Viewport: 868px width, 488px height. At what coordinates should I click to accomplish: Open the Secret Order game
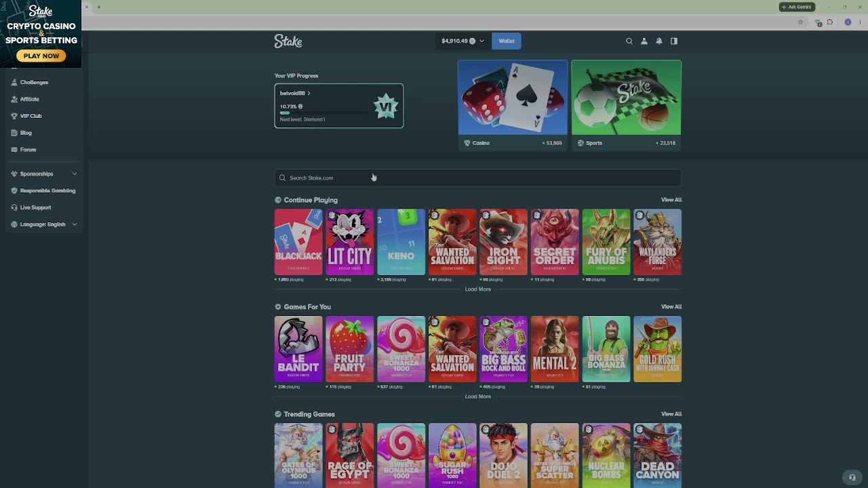tap(555, 242)
